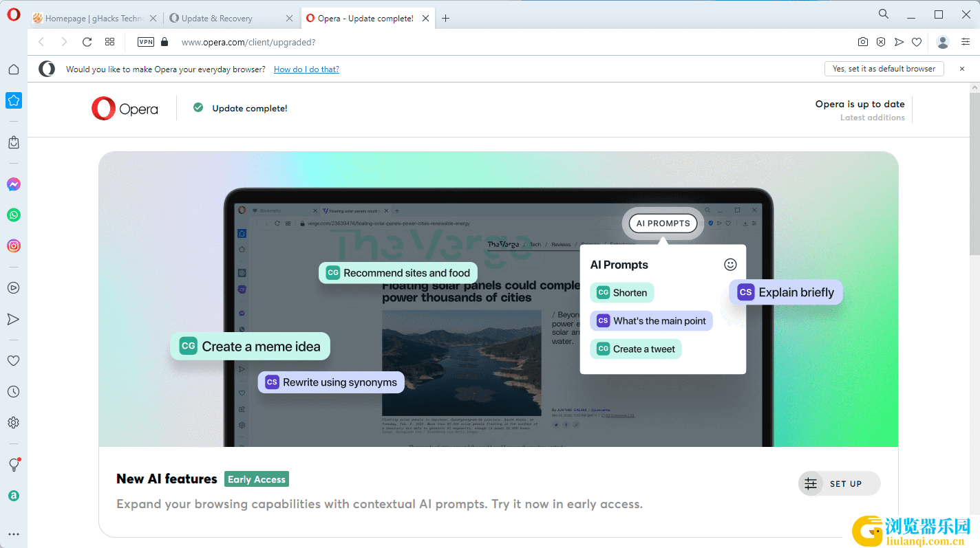Open Shopping bag in sidebar
The width and height of the screenshot is (980, 548).
click(14, 142)
